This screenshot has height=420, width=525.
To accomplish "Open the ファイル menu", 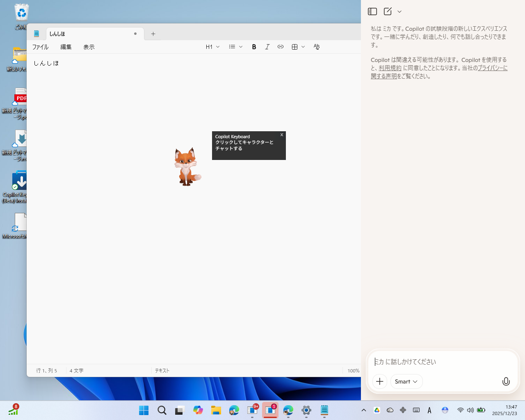I will [40, 47].
